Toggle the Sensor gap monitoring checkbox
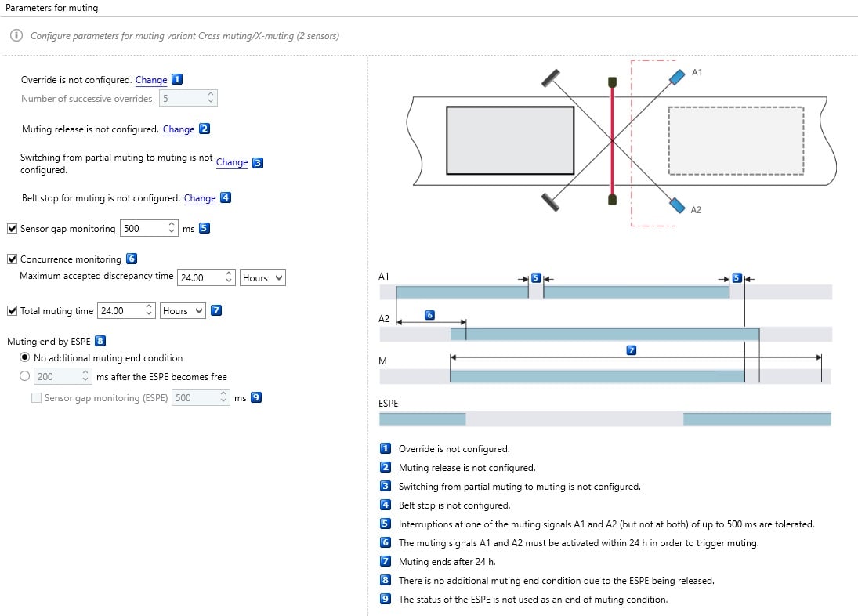Viewport: 858px width, 616px height. click(12, 228)
